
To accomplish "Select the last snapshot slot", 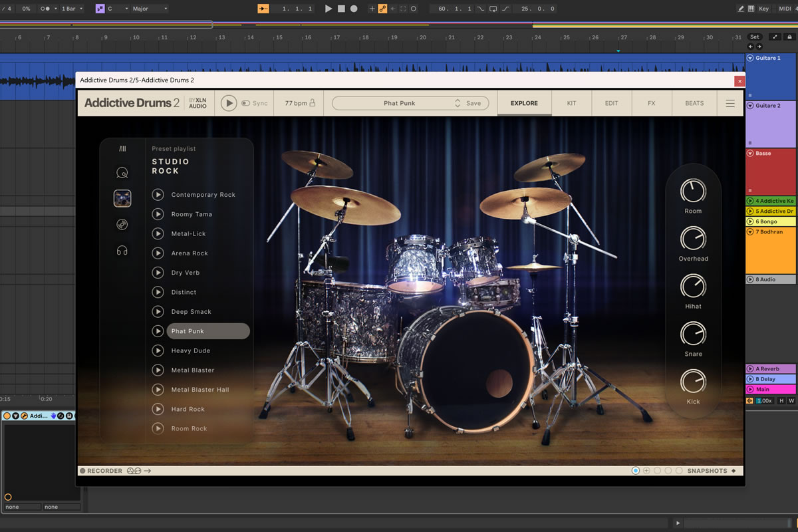I will click(x=679, y=470).
